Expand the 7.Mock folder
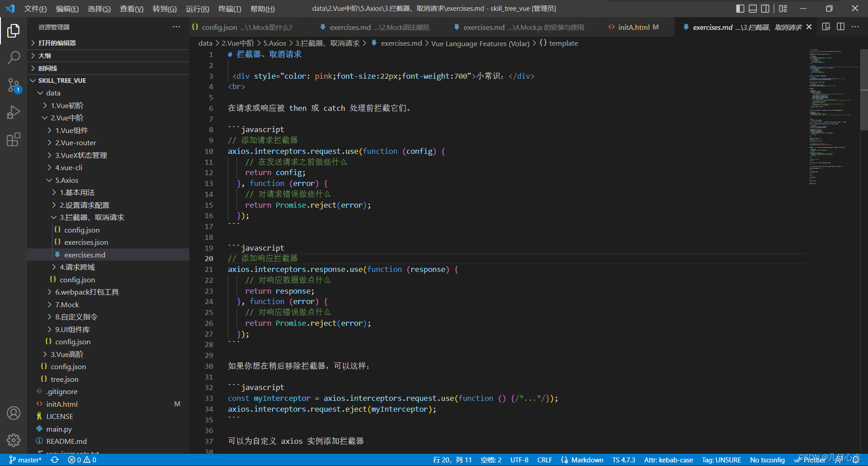This screenshot has width=868, height=466. [108, 304]
